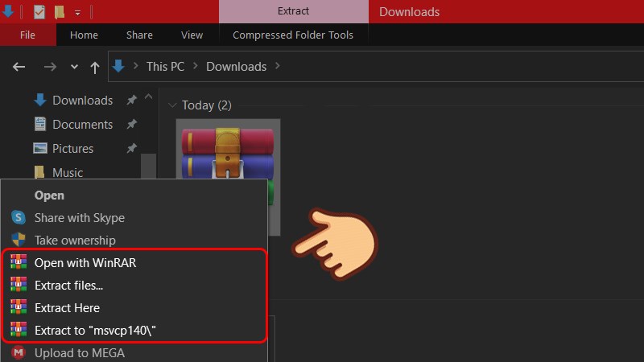This screenshot has height=362, width=644.
Task: Expand the chevron after Downloads in address bar
Action: coord(279,67)
